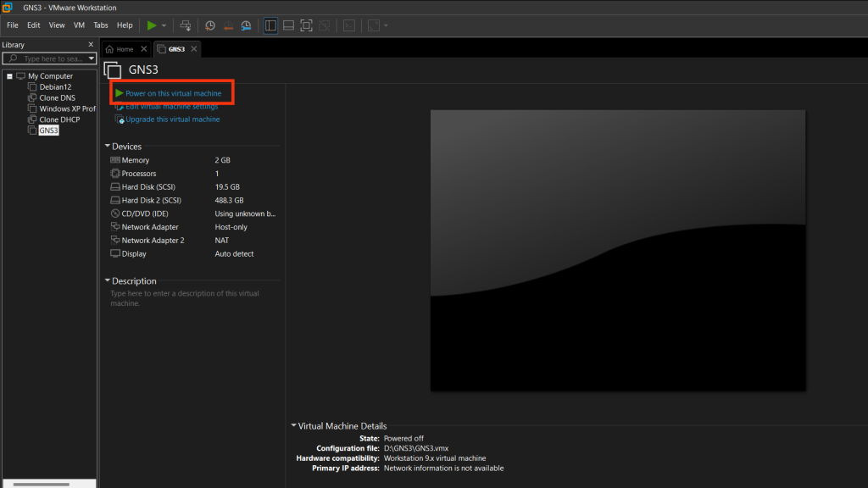Close the Library panel
The image size is (868, 488).
[x=91, y=44]
